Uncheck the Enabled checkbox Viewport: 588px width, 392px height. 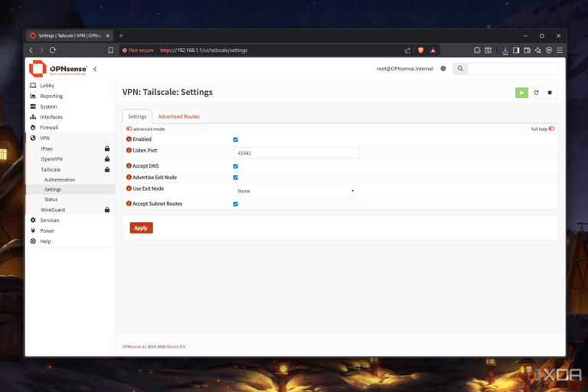(x=235, y=139)
